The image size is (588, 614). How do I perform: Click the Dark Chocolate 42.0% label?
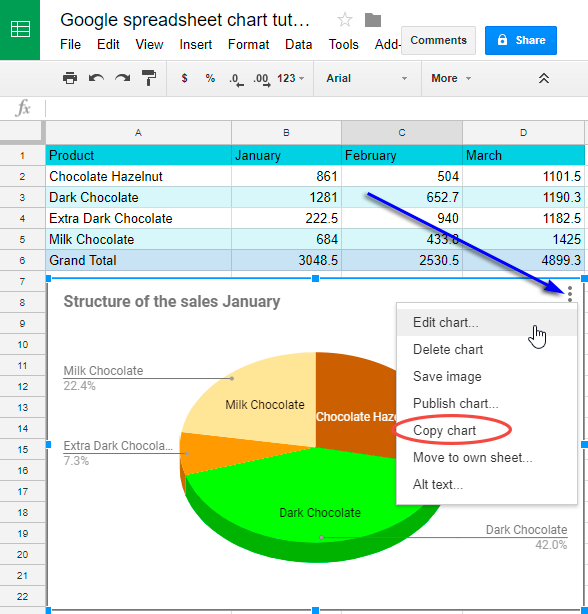[527, 537]
